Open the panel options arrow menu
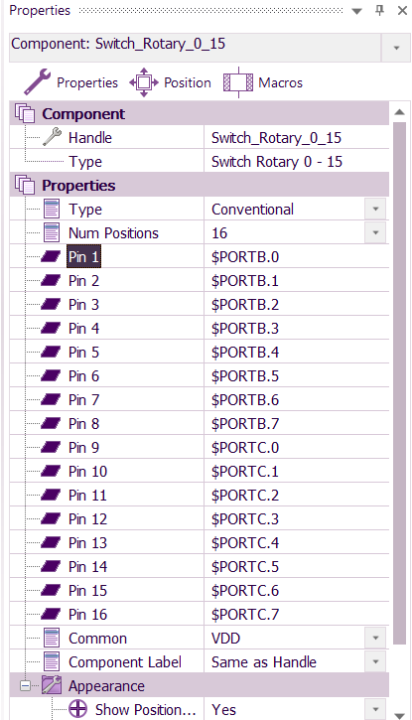The height and width of the screenshot is (720, 412). [357, 11]
